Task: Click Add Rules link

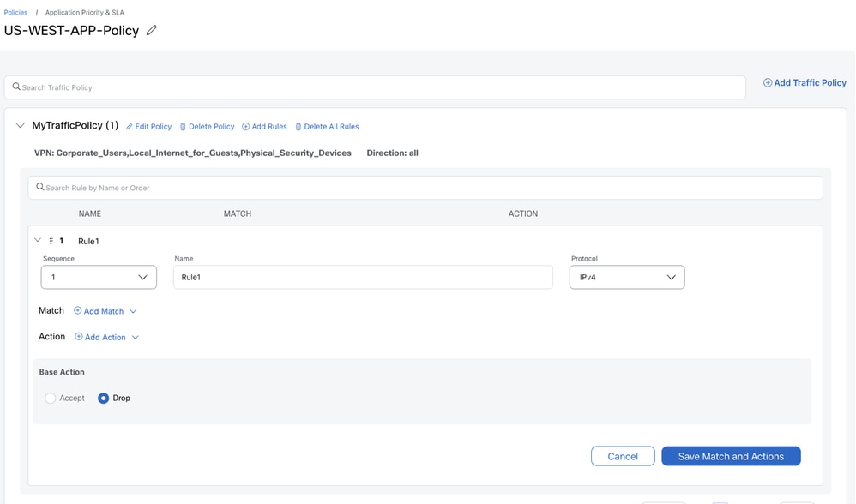Action: 264,127
